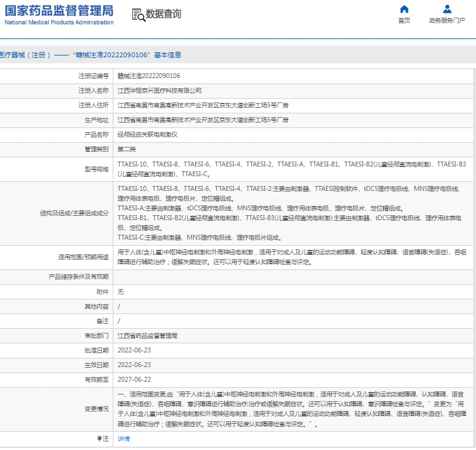Click the 国家药品监督管理局 logo

[x=59, y=10]
